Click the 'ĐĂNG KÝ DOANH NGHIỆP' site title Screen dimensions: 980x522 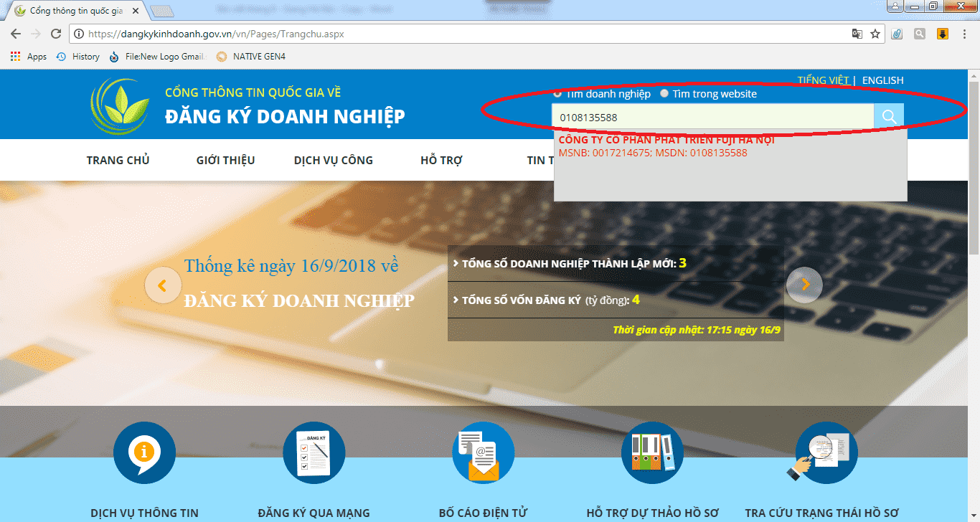tap(285, 116)
